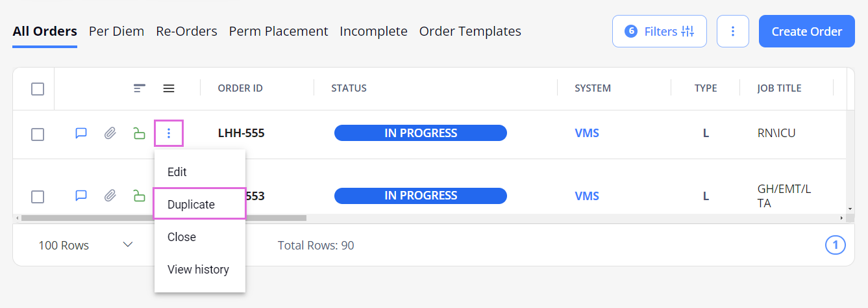The height and width of the screenshot is (308, 868).
Task: Open VMS link for order LHH-555
Action: coord(587,133)
